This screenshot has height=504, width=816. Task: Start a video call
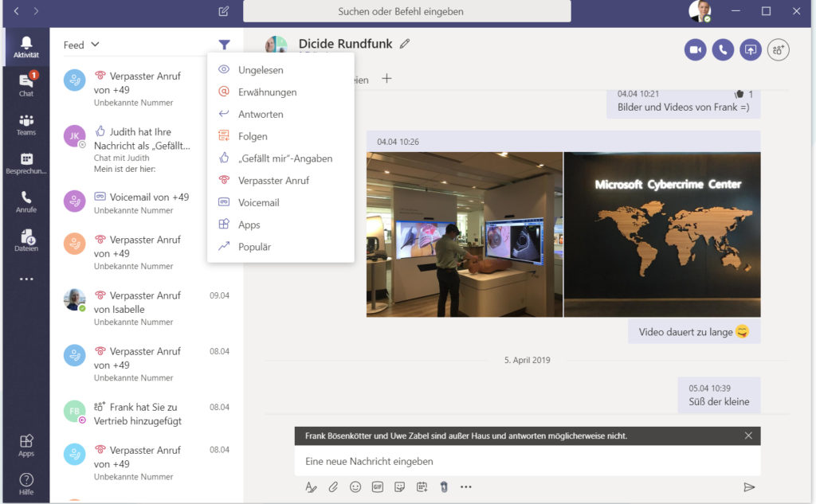(695, 50)
